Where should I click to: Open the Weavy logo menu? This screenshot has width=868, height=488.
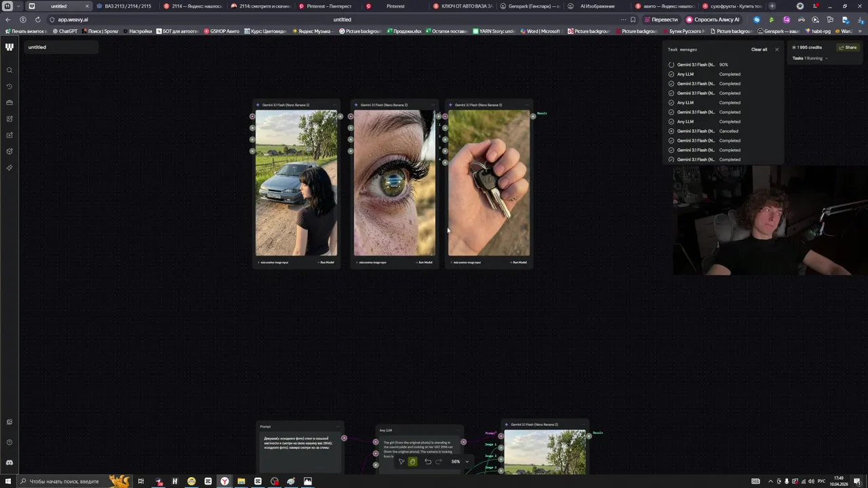pos(9,47)
